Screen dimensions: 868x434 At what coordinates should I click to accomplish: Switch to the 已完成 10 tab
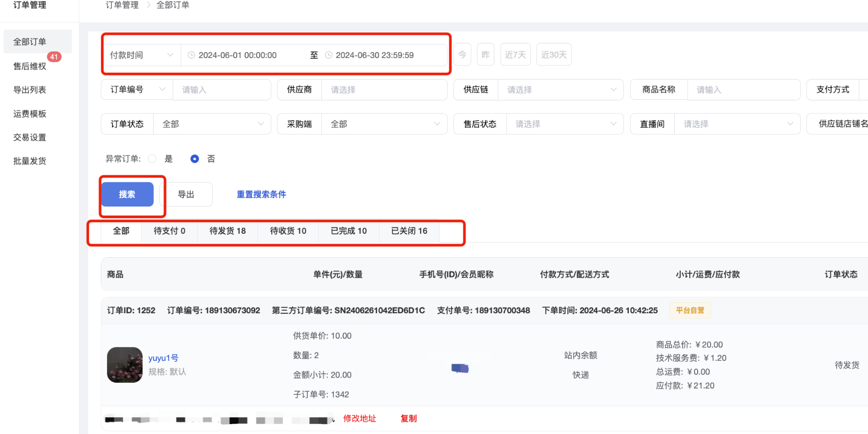[349, 231]
